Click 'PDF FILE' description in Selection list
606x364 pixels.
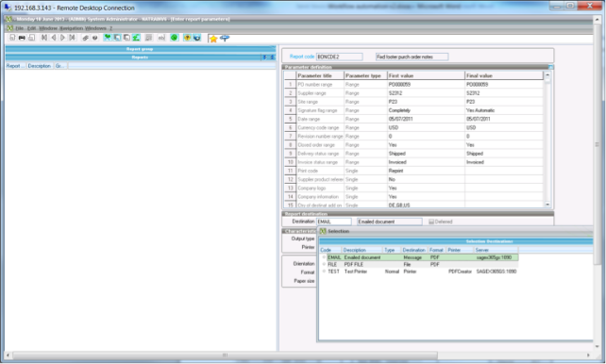tap(354, 264)
